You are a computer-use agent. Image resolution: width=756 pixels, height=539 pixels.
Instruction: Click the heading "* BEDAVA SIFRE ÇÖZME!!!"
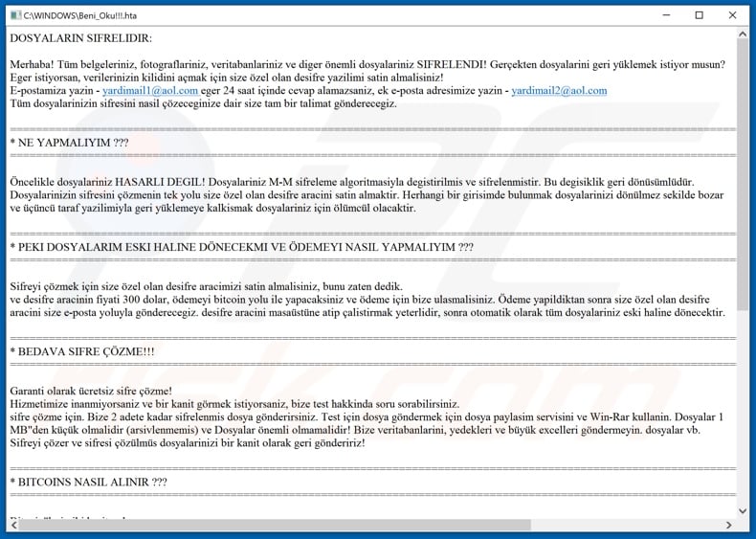[82, 351]
